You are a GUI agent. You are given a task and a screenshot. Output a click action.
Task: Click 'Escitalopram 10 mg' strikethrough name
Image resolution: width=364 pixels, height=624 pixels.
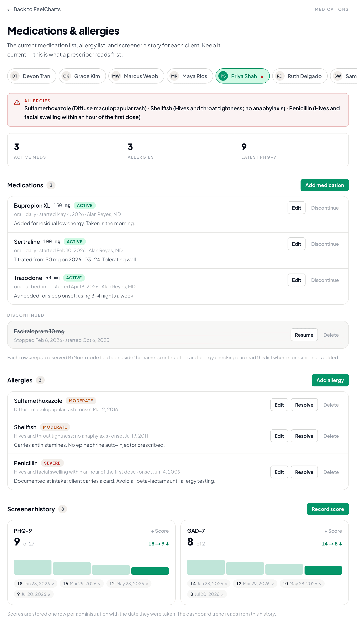click(x=39, y=331)
